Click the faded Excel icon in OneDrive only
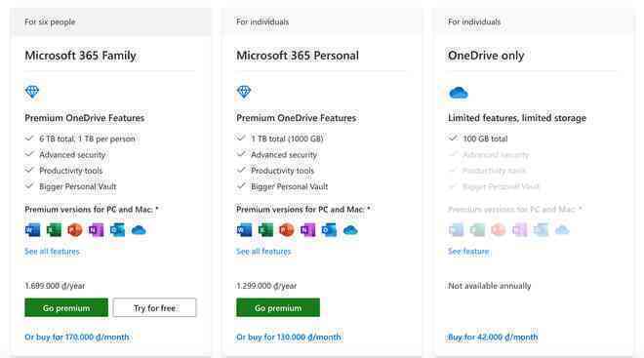Image resolution: width=644 pixels, height=358 pixels. point(477,230)
